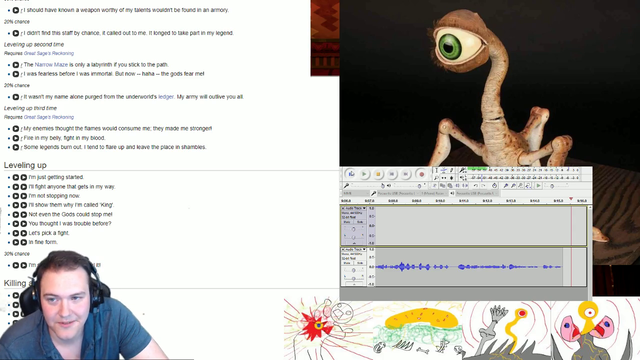This screenshot has height=360, width=640.
Task: Open Great Sage's Reckoning link under third time
Action: coord(49,117)
